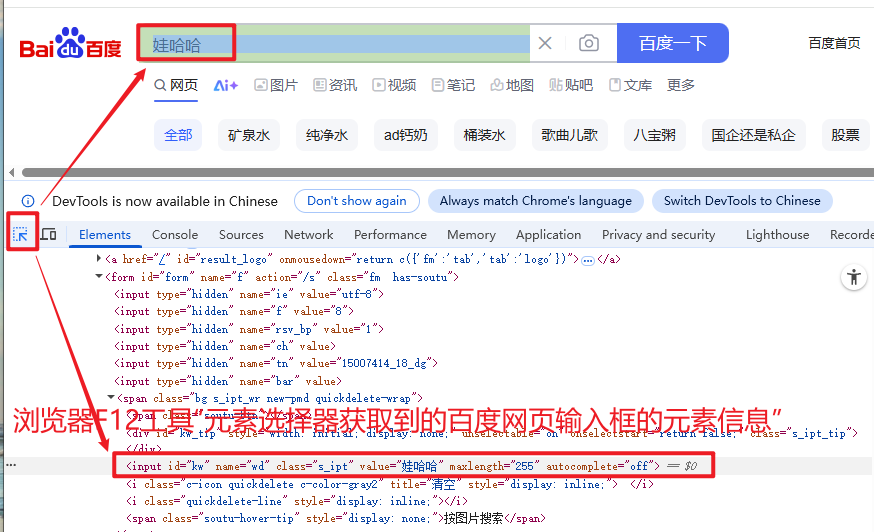The width and height of the screenshot is (874, 532).
Task: Click the page horizontal scrollbar
Action: tap(448, 172)
